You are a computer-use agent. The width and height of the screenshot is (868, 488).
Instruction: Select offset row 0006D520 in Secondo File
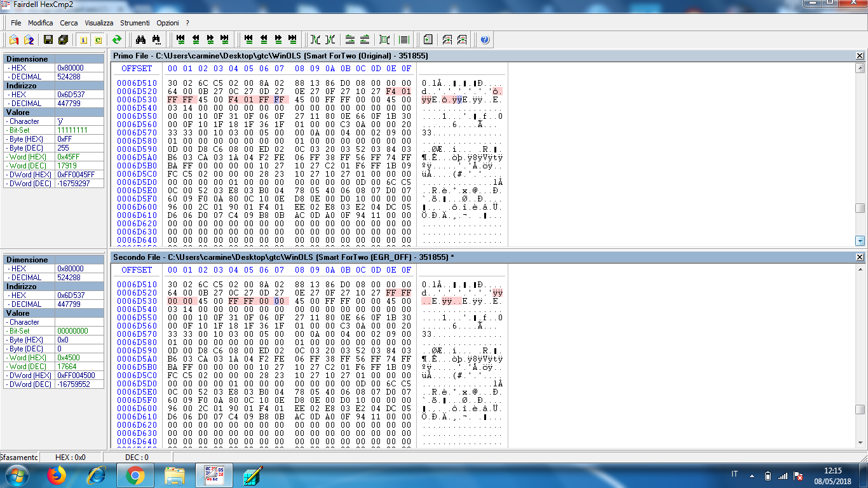click(x=137, y=293)
